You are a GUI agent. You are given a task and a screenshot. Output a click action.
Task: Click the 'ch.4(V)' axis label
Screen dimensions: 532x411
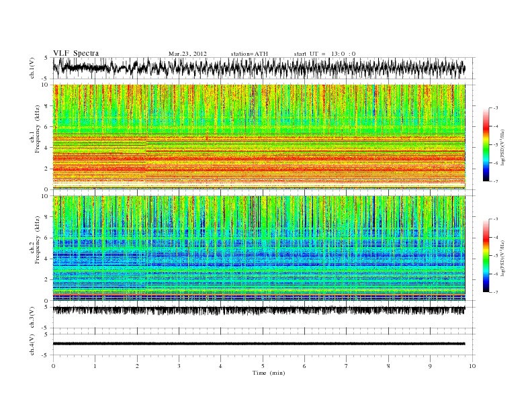32,345
